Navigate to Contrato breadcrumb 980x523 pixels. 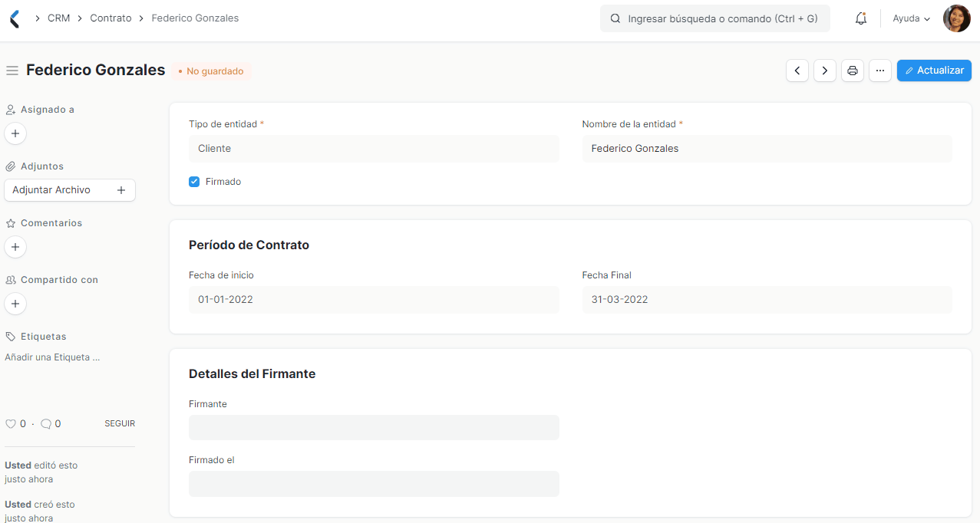point(111,18)
